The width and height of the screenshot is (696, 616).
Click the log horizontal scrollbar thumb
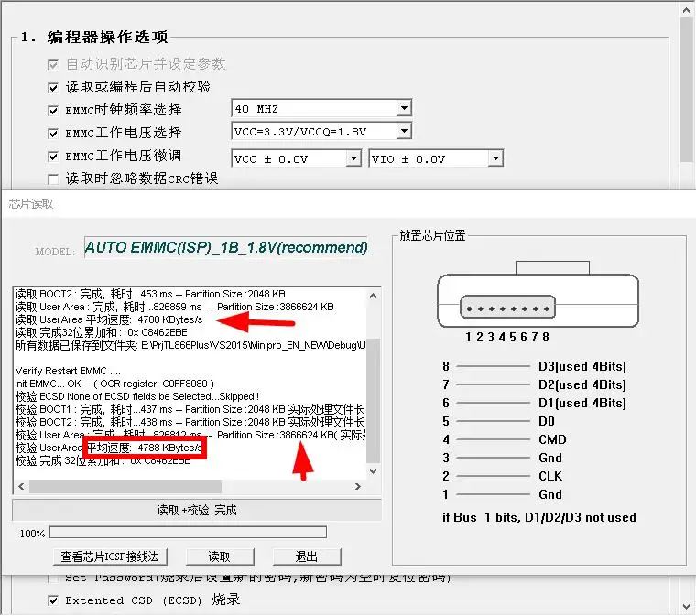pyautogui.click(x=125, y=487)
